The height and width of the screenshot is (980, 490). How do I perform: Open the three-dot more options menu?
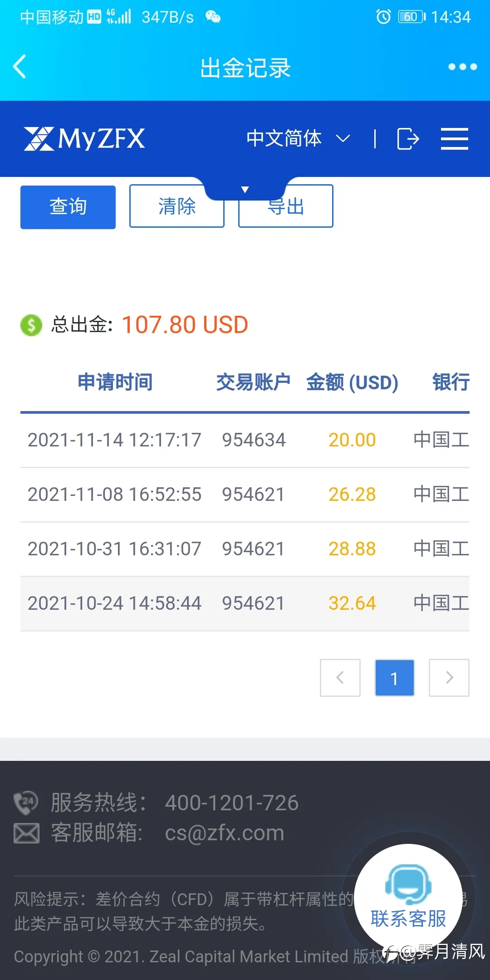[x=462, y=67]
